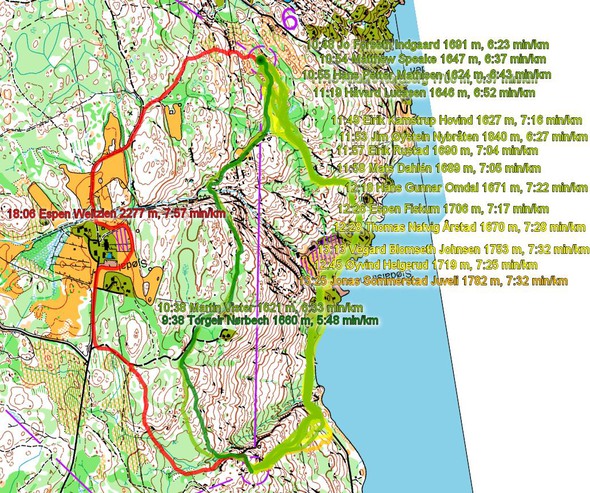Click Eirik Kamstrup Hovind 11:49 label

coord(457,120)
